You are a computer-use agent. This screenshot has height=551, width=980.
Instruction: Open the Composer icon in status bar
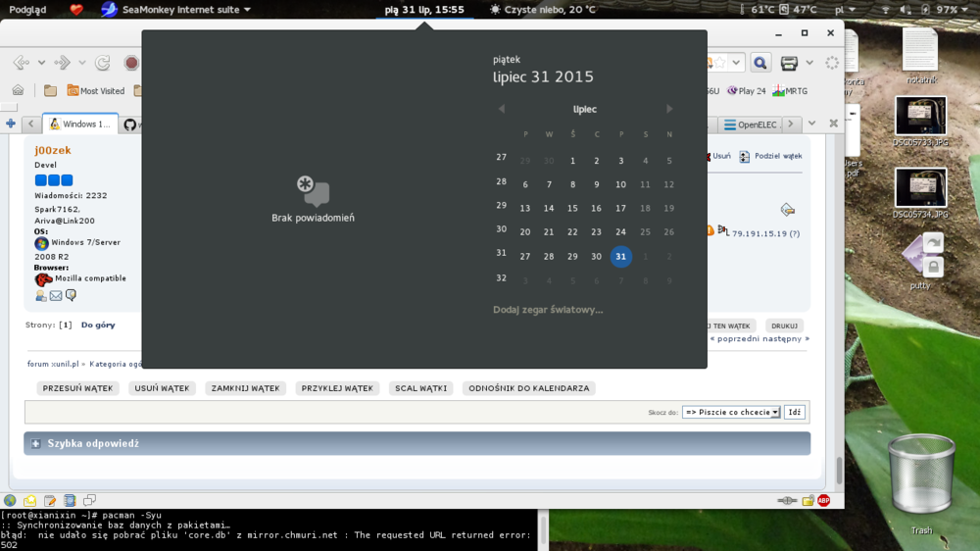(x=50, y=500)
